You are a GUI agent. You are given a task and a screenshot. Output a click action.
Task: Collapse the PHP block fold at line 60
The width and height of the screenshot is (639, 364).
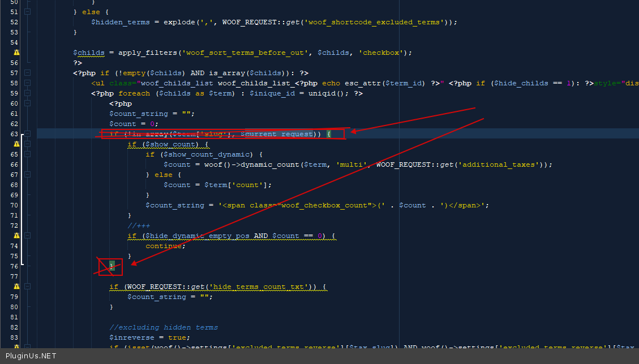click(x=28, y=103)
